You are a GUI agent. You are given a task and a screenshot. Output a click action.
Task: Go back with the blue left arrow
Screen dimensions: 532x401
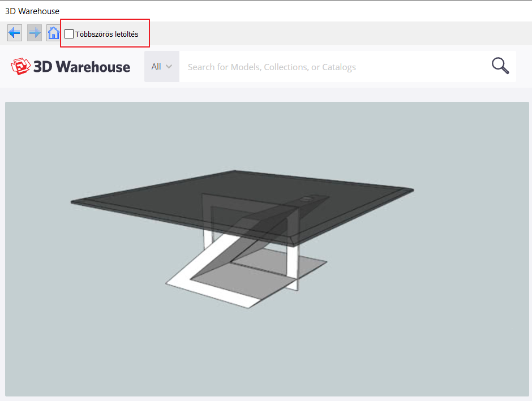point(15,33)
